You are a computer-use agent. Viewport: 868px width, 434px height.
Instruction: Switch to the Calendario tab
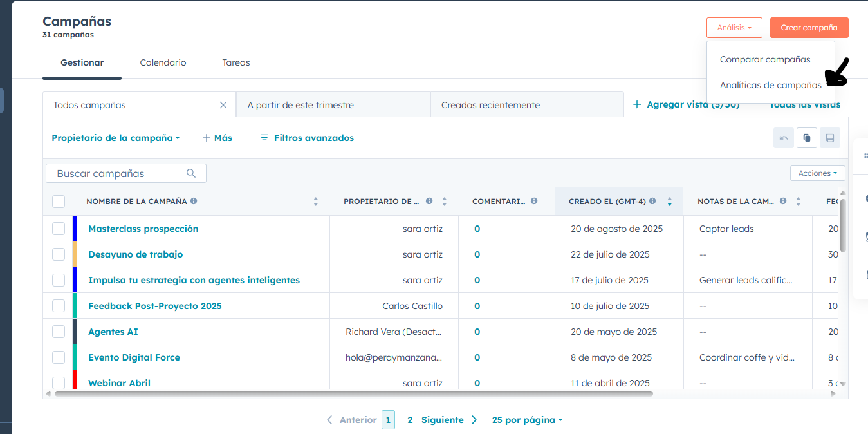coord(163,62)
